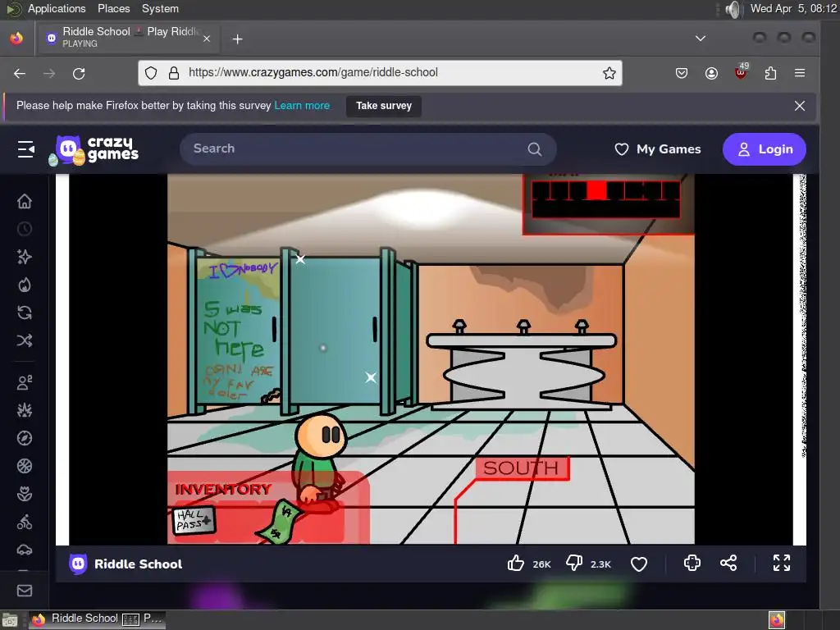Select the dollar bill in inventory

point(281,523)
